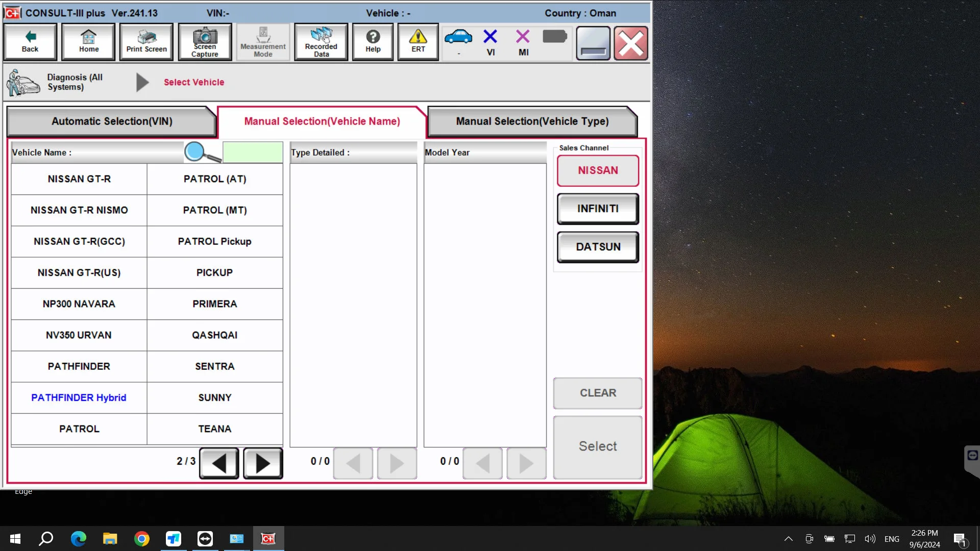Click the VI connection status icon

[491, 42]
